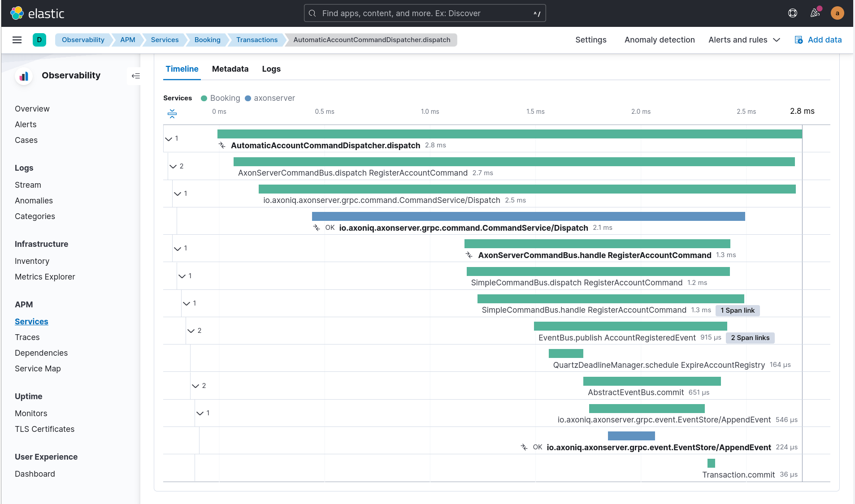Open the 1 Span link badge
The width and height of the screenshot is (855, 504).
coord(737,310)
